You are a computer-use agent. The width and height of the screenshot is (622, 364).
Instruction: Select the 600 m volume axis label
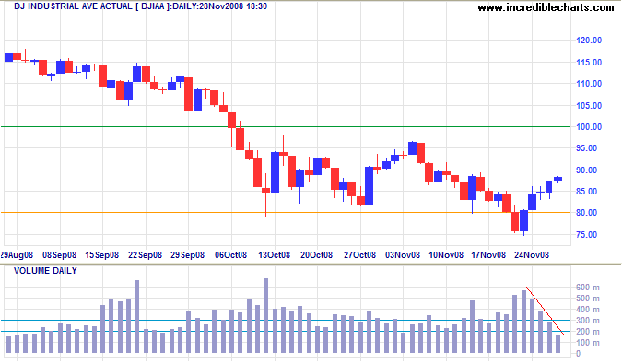588,288
